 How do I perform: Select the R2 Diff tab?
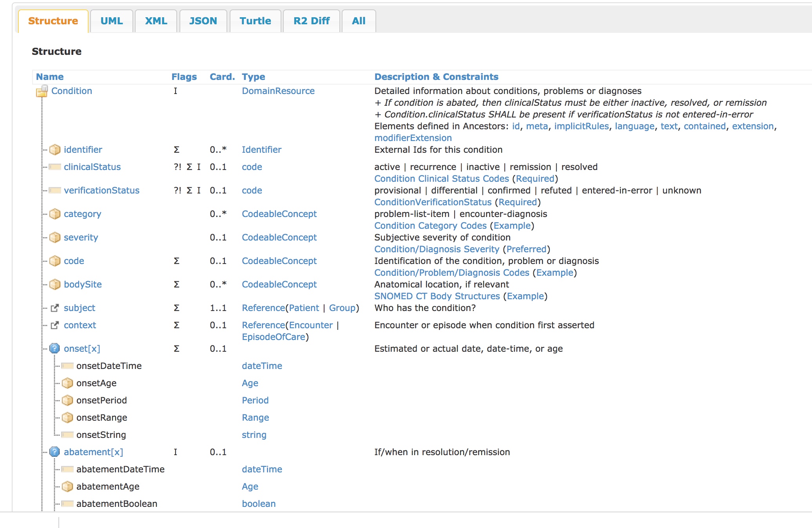[x=311, y=21]
